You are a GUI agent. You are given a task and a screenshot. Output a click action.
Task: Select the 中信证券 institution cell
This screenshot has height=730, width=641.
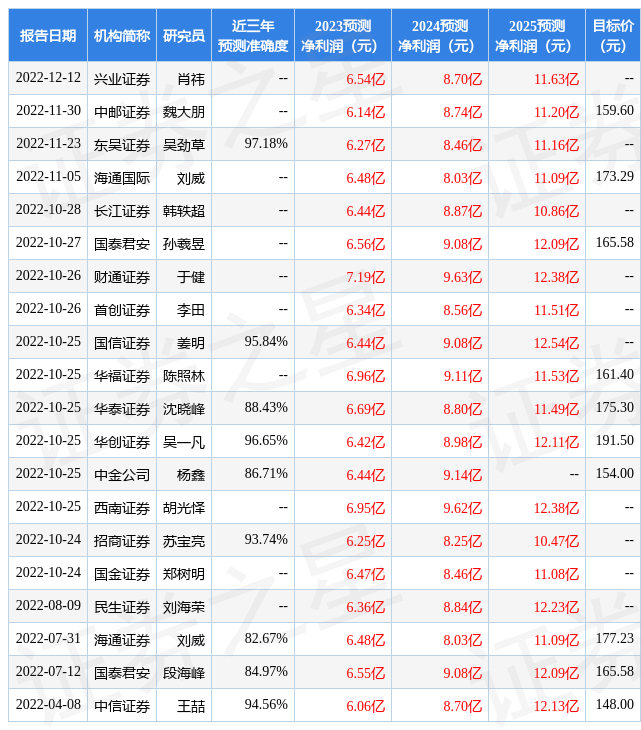122,706
